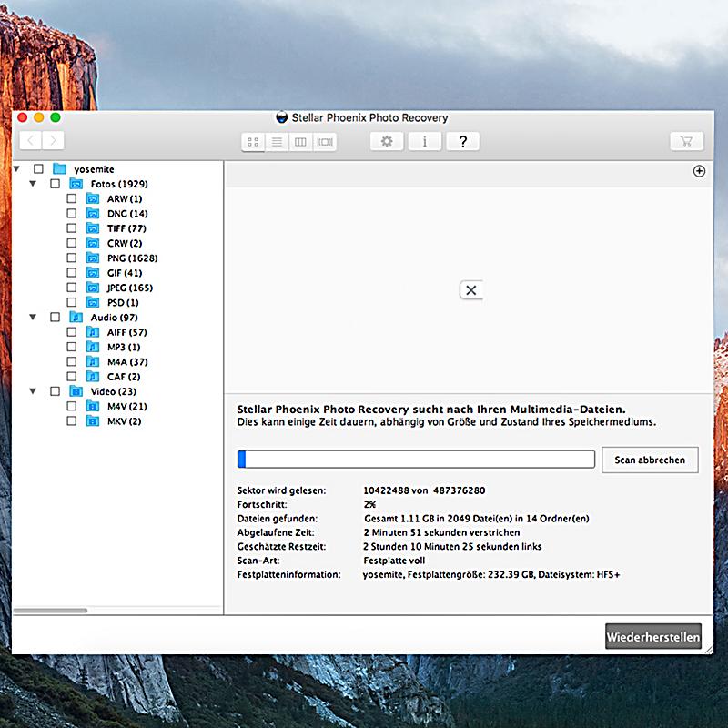Screen dimensions: 728x728
Task: Click the JPEG folder icon
Action: click(93, 288)
